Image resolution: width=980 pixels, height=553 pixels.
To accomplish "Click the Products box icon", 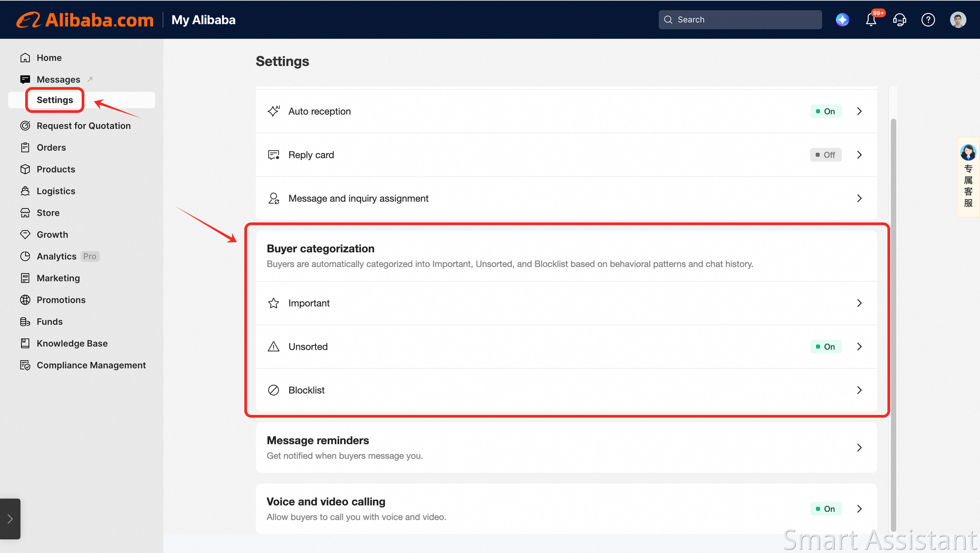I will tap(25, 169).
